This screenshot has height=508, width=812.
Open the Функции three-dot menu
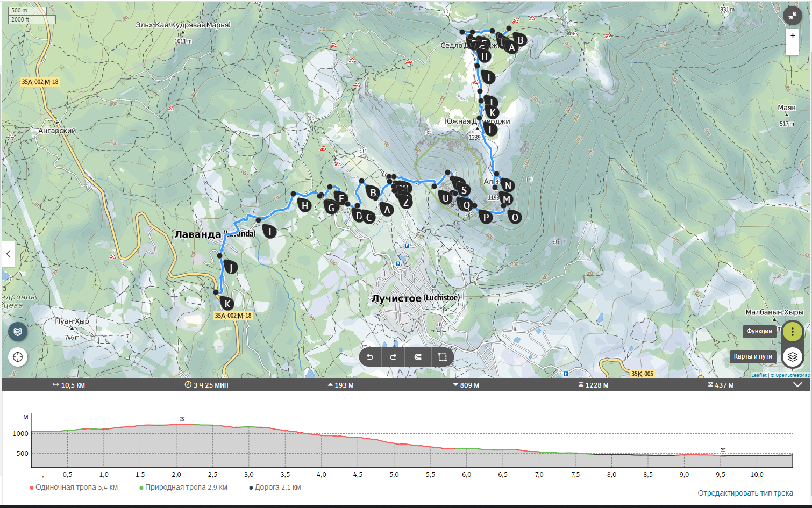tap(792, 332)
